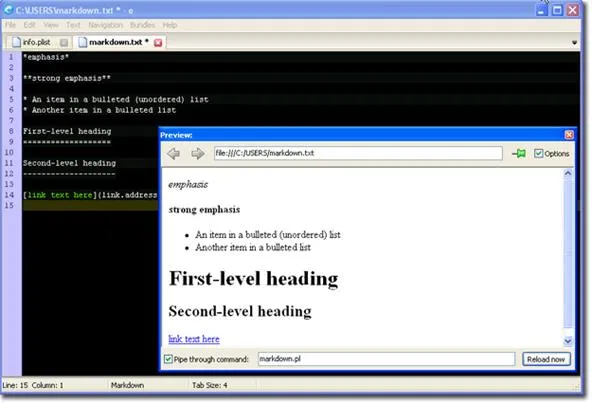Image resolution: width=592 pixels, height=403 pixels.
Task: Click the Preview forward arrow
Action: 198,153
